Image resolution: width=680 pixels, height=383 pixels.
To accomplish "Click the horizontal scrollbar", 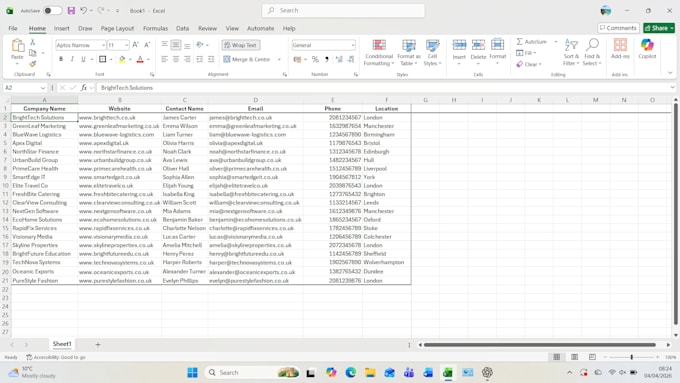I will pyautogui.click(x=539, y=345).
